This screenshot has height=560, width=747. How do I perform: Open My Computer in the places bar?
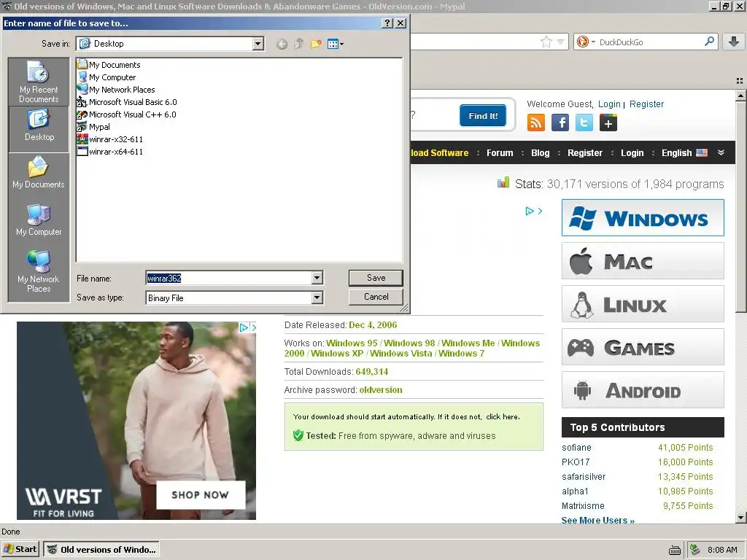39,219
